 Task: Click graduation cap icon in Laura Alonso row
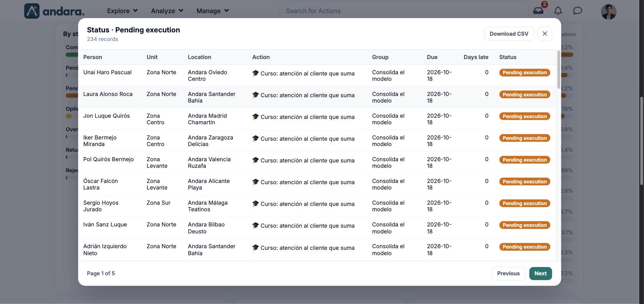tap(255, 95)
